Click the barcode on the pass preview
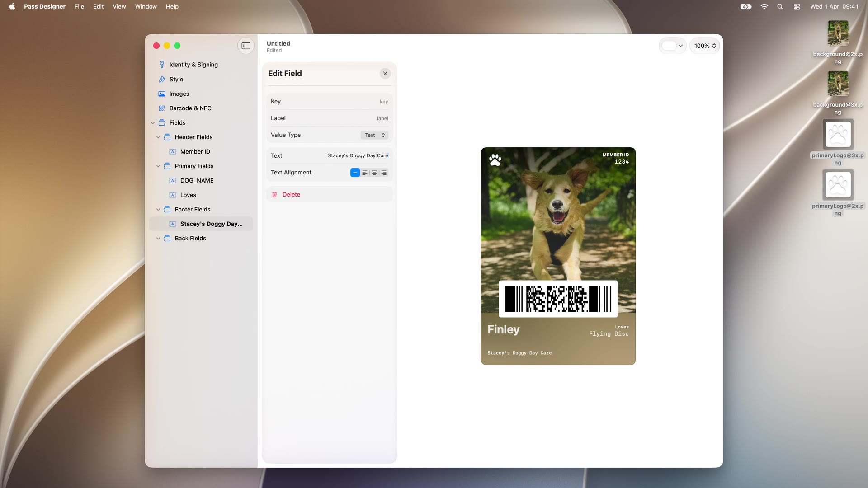Image resolution: width=868 pixels, height=488 pixels. coord(558,299)
